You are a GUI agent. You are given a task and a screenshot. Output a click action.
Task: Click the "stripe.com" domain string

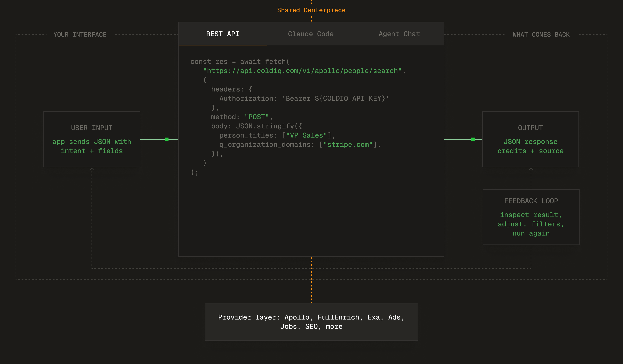point(348,144)
